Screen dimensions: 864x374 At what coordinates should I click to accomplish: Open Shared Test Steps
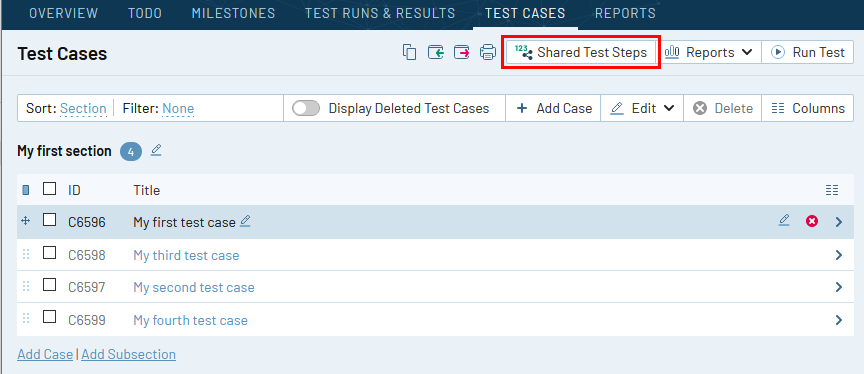click(581, 52)
